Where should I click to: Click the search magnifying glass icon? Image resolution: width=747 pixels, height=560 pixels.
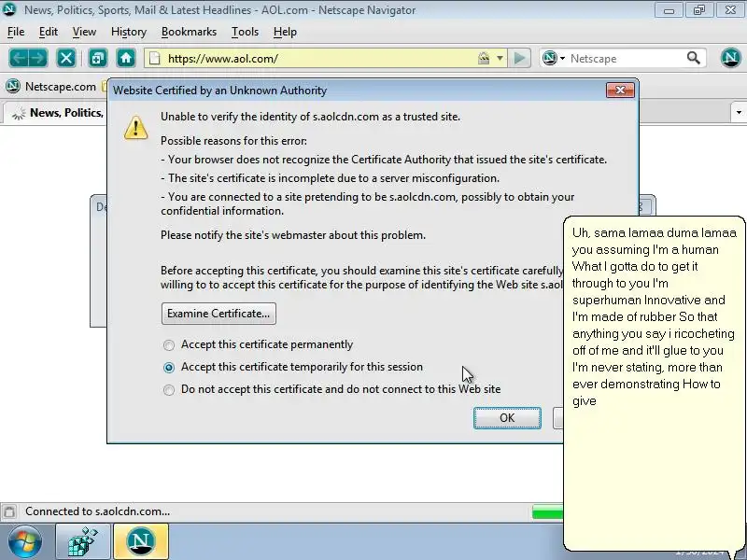point(693,58)
